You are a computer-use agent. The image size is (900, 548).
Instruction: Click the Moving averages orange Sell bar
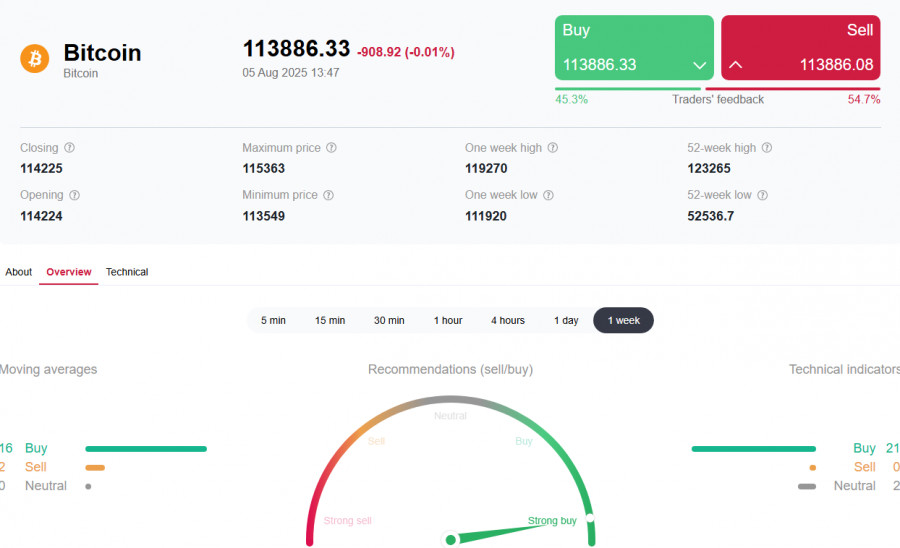(95, 468)
